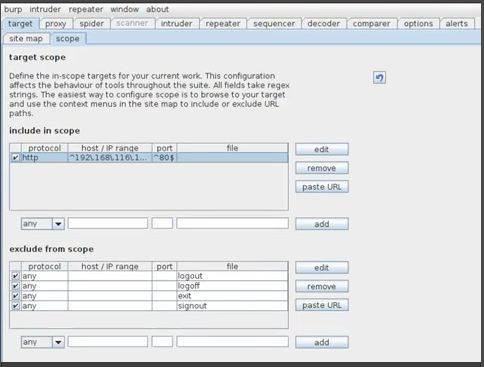Screen dimensions: 484x367
Task: Select the 192.168 host cell in include table
Action: click(x=110, y=157)
